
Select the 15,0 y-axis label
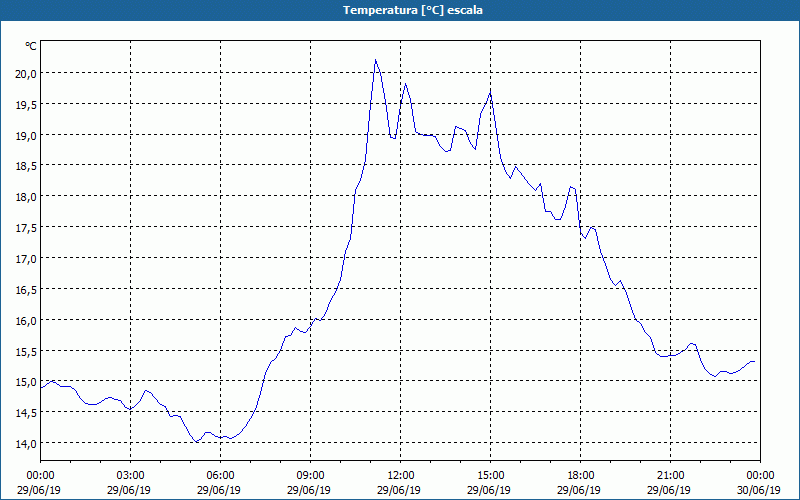(27, 382)
